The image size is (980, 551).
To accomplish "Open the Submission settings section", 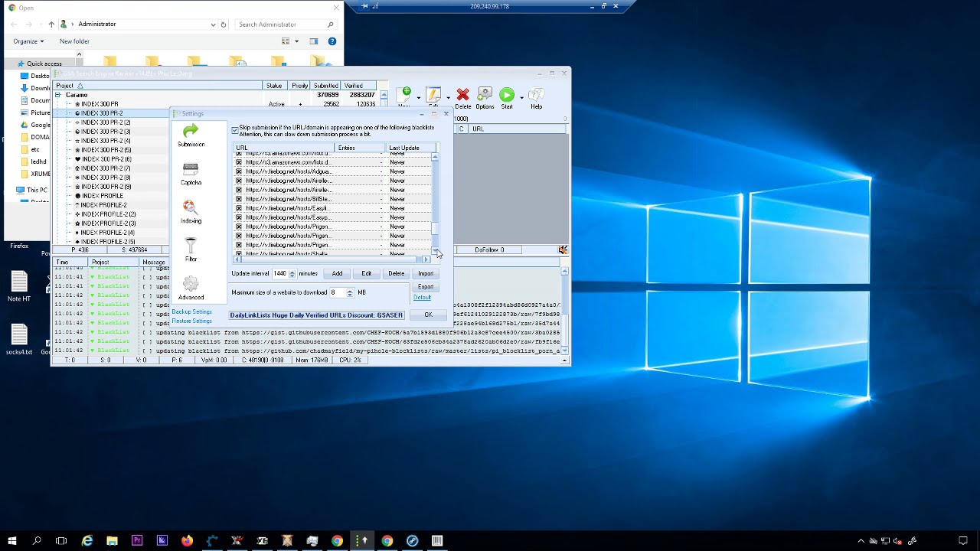I will coord(191,135).
